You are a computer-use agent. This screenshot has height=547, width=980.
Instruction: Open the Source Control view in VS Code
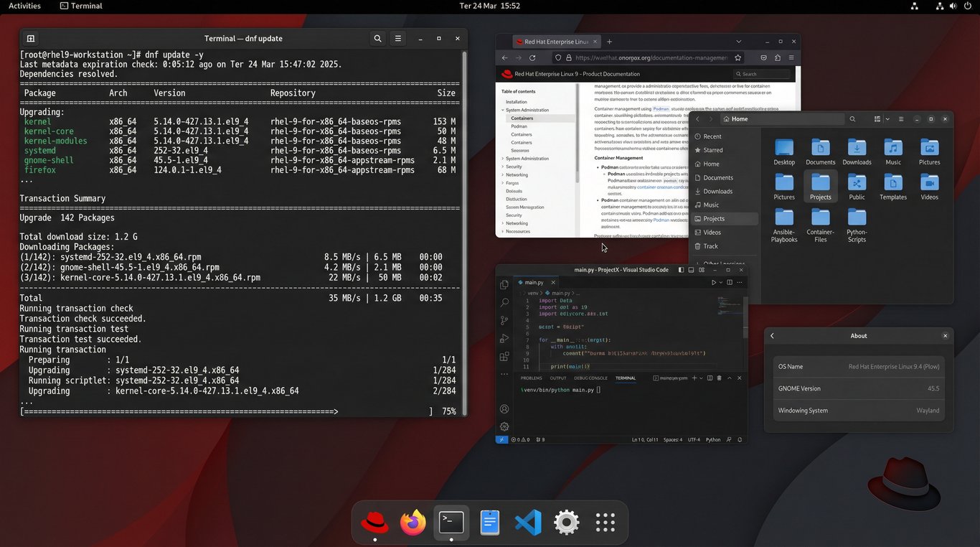point(504,320)
